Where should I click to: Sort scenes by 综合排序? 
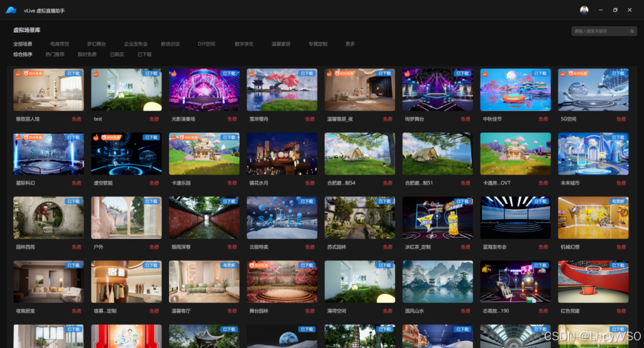click(x=23, y=54)
